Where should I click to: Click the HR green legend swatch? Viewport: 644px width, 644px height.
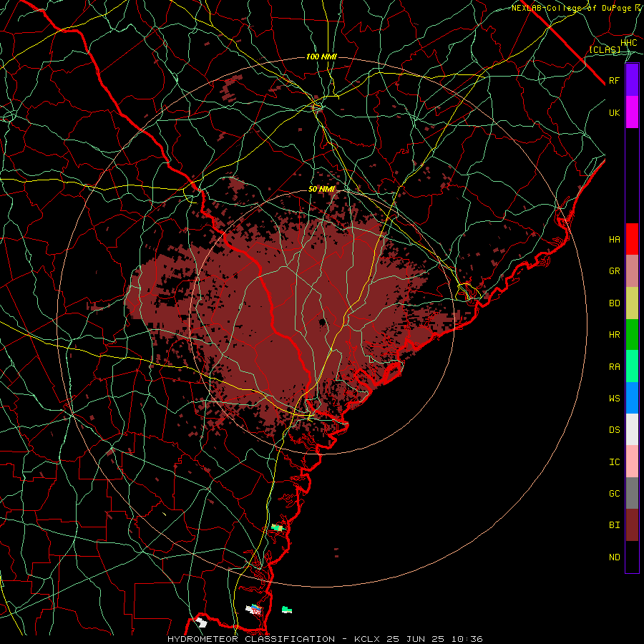point(632,335)
